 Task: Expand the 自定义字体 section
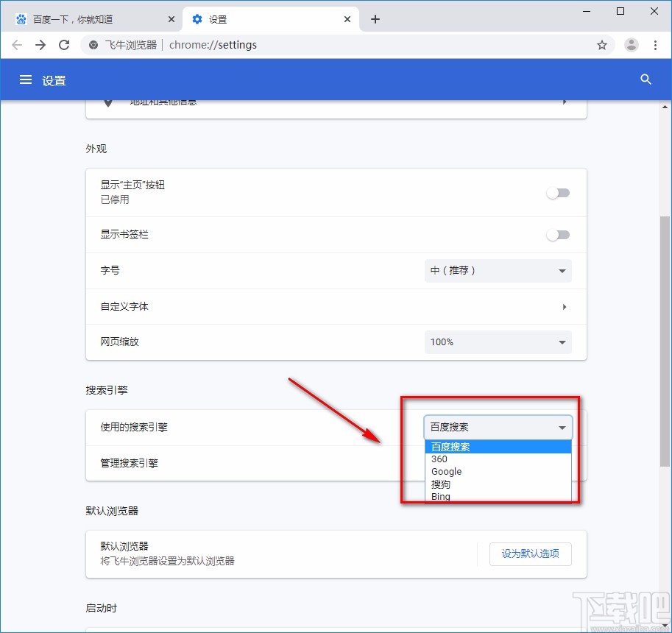pyautogui.click(x=565, y=306)
